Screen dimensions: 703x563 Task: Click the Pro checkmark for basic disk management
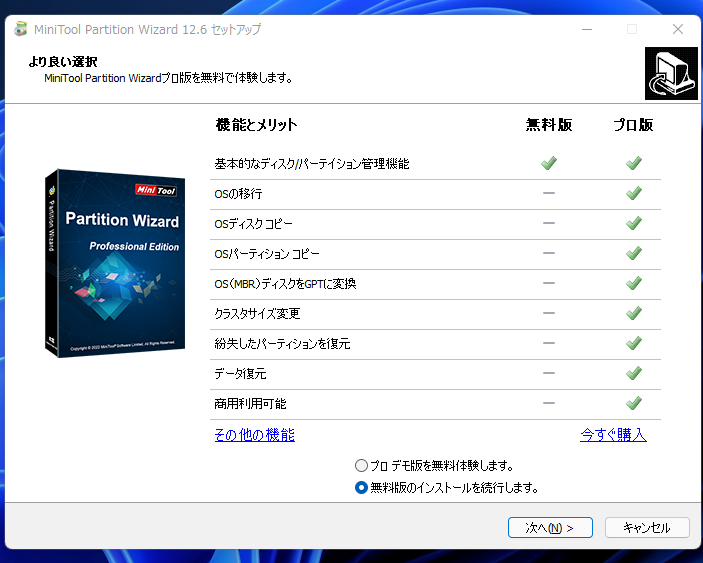tap(634, 163)
